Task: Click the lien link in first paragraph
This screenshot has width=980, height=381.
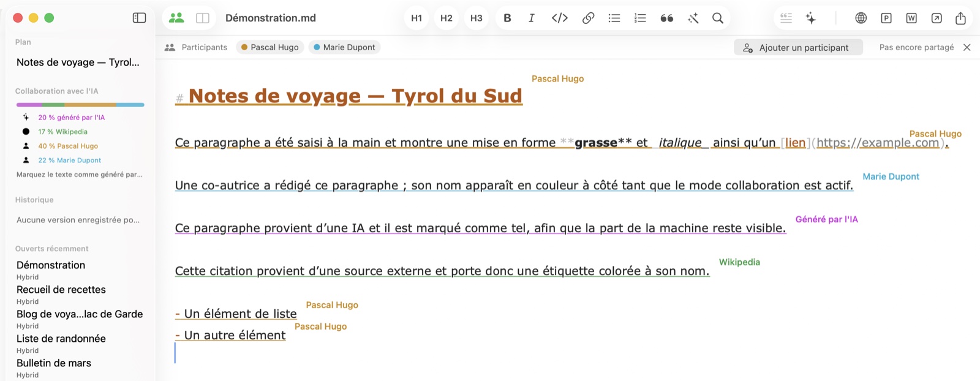Action: pyautogui.click(x=795, y=143)
